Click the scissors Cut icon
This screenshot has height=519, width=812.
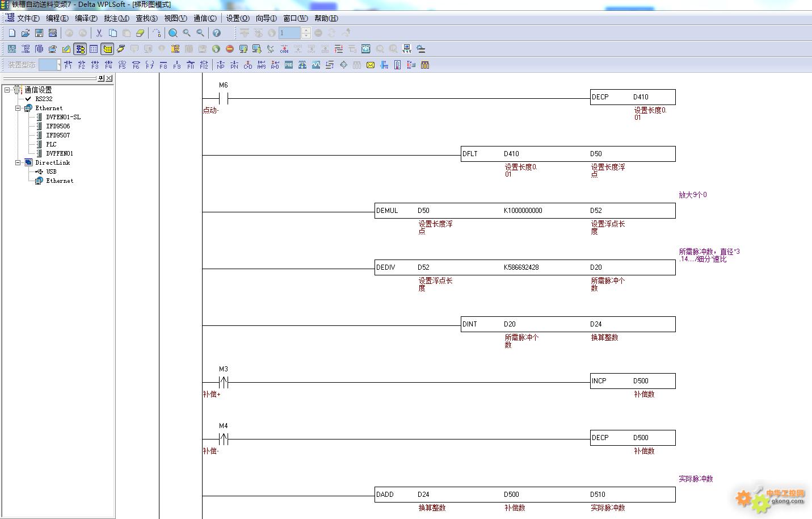pos(99,33)
